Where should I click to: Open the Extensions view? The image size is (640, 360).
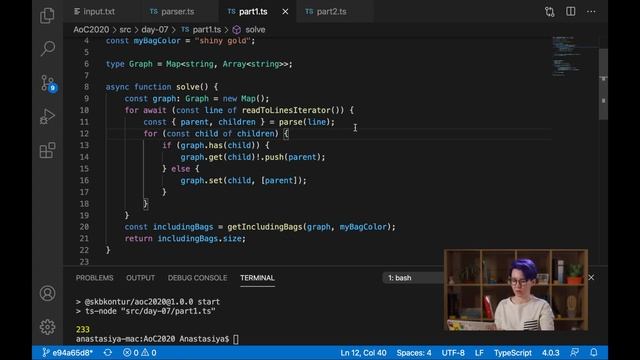coord(47,150)
